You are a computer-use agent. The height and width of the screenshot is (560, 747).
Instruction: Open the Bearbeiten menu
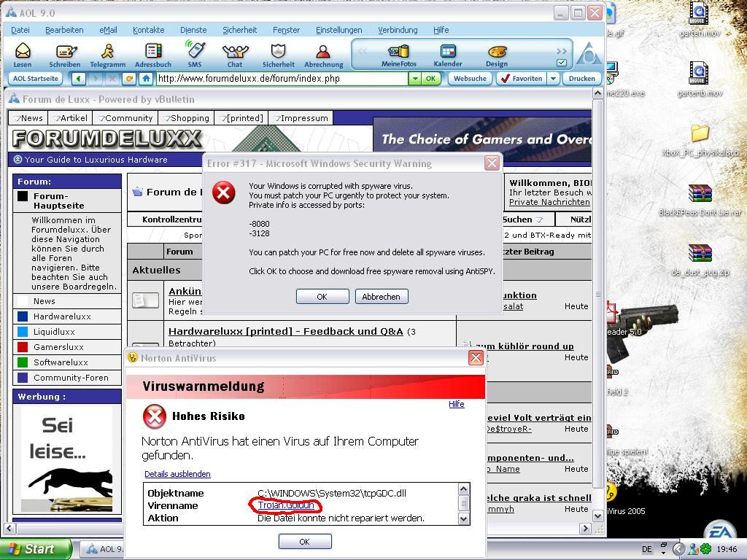coord(64,29)
